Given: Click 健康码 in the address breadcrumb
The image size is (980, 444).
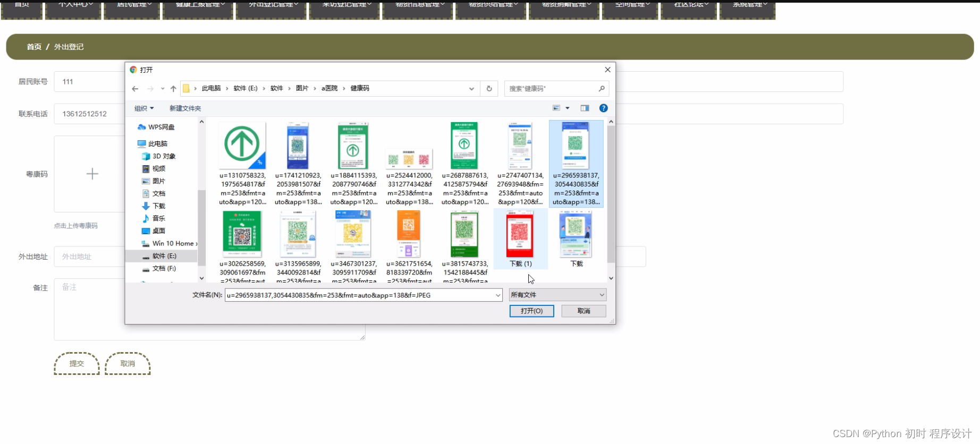Looking at the screenshot, I should click(360, 89).
